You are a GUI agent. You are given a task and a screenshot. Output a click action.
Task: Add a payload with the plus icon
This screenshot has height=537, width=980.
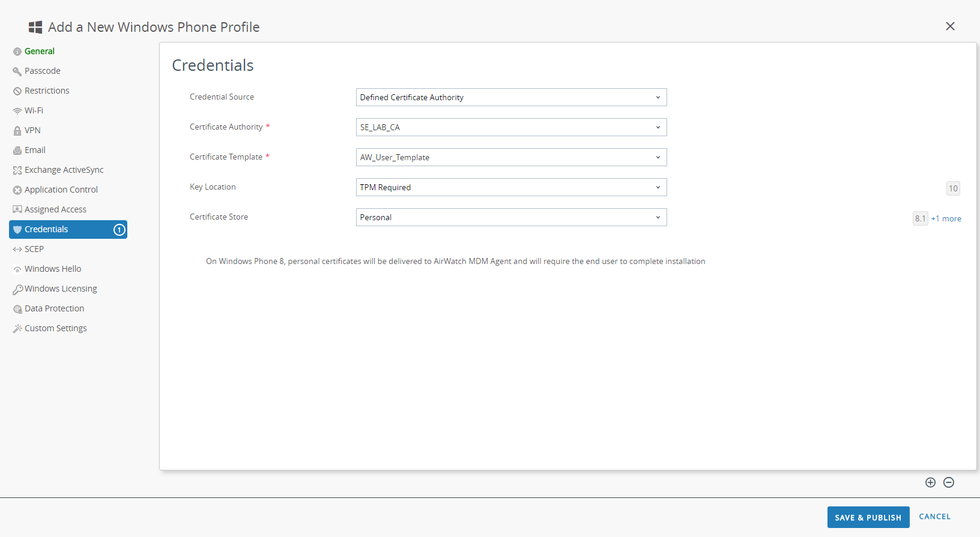pyautogui.click(x=930, y=482)
